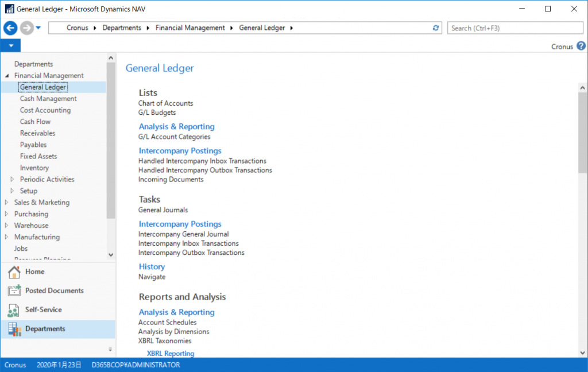The height and width of the screenshot is (372, 588).
Task: Open the Intercompany Inbox Transactions task link
Action: (x=188, y=244)
